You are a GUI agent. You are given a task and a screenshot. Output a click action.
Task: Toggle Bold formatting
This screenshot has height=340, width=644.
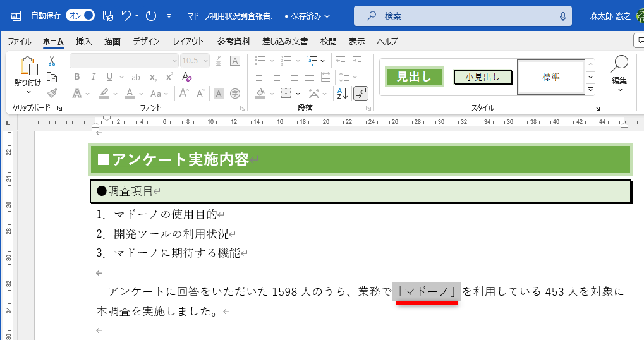pyautogui.click(x=77, y=77)
